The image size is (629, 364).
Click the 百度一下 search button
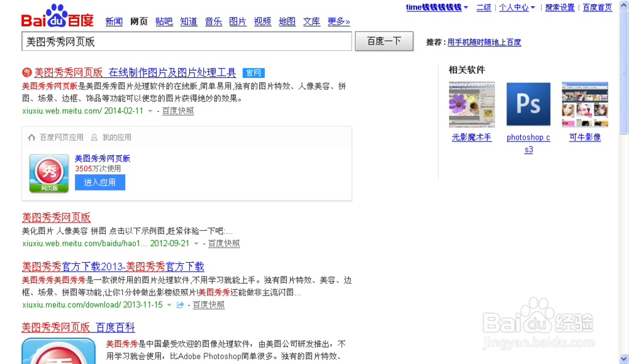384,41
